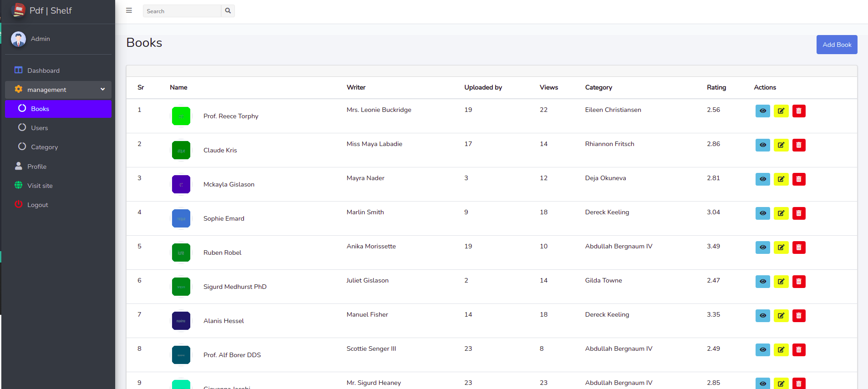Open Category in the sidebar
This screenshot has width=868, height=389.
coord(58,147)
